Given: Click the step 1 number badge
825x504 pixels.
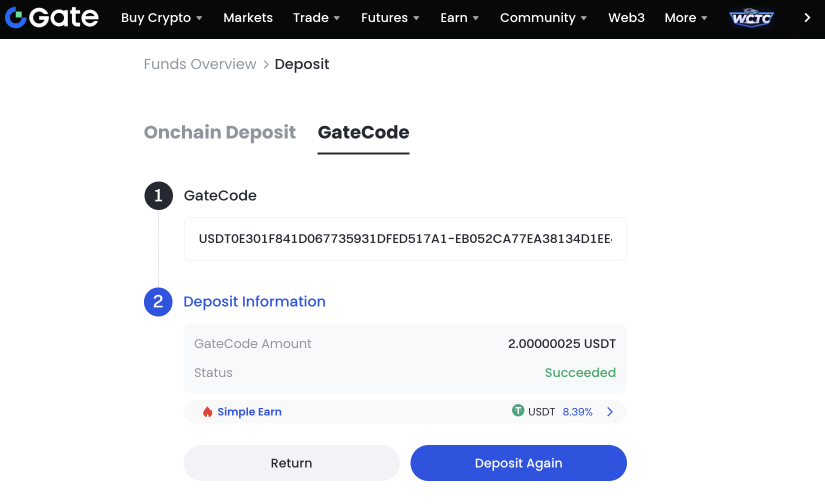Looking at the screenshot, I should click(x=158, y=195).
